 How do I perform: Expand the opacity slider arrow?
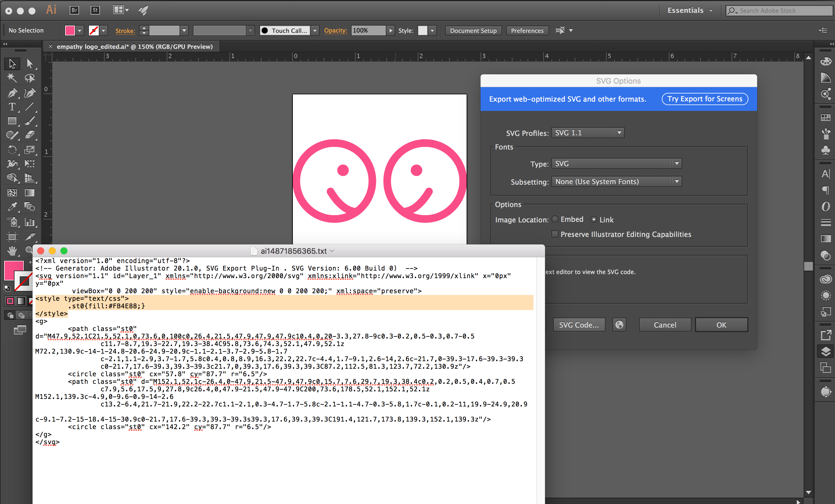[x=391, y=30]
